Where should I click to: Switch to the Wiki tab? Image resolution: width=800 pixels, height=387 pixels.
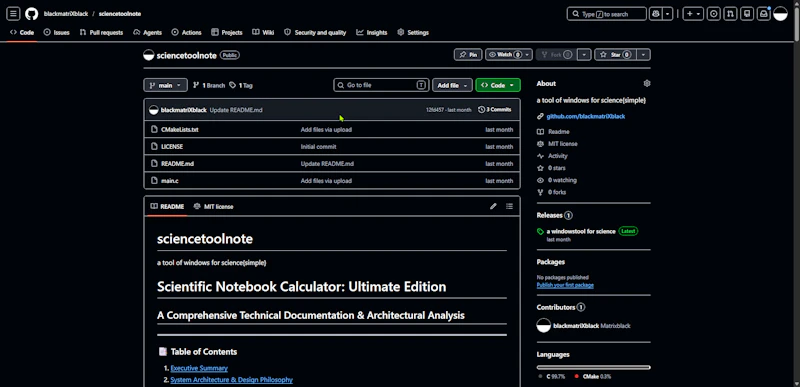263,32
